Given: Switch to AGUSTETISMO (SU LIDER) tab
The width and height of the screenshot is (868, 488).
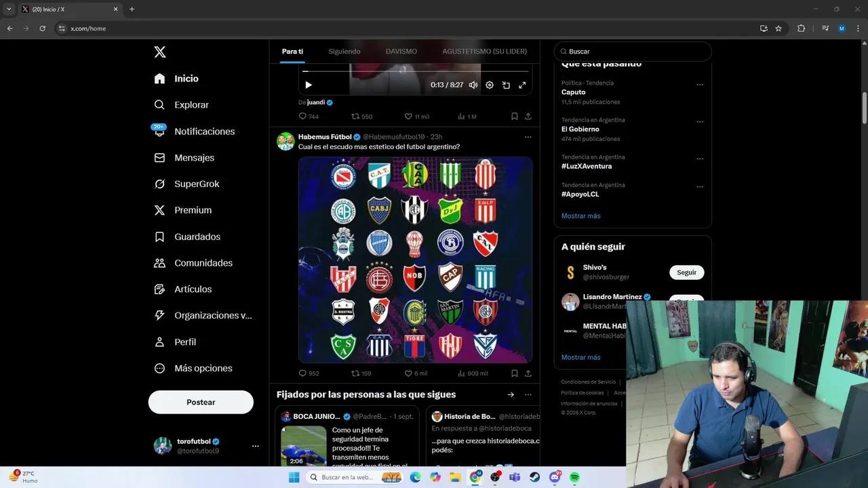Looking at the screenshot, I should (x=484, y=52).
